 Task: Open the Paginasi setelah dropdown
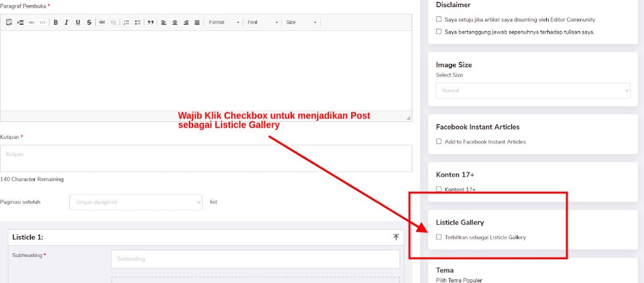click(x=135, y=202)
